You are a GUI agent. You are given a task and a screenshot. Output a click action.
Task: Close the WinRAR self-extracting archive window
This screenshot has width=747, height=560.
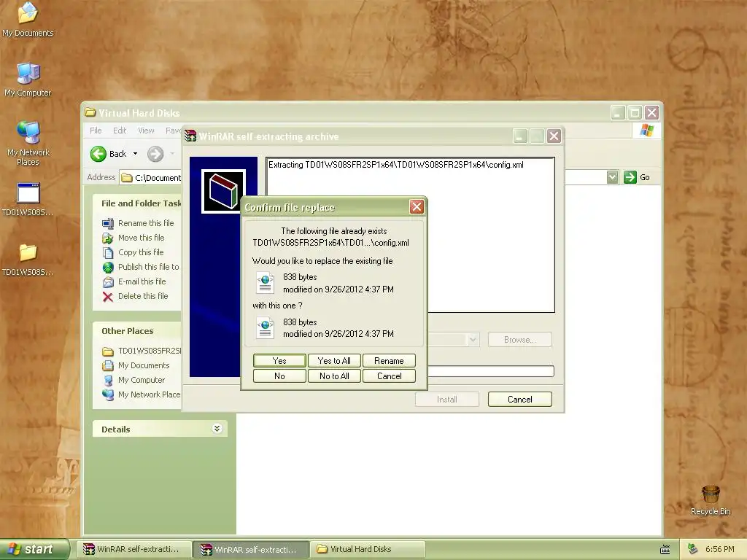[x=554, y=136]
